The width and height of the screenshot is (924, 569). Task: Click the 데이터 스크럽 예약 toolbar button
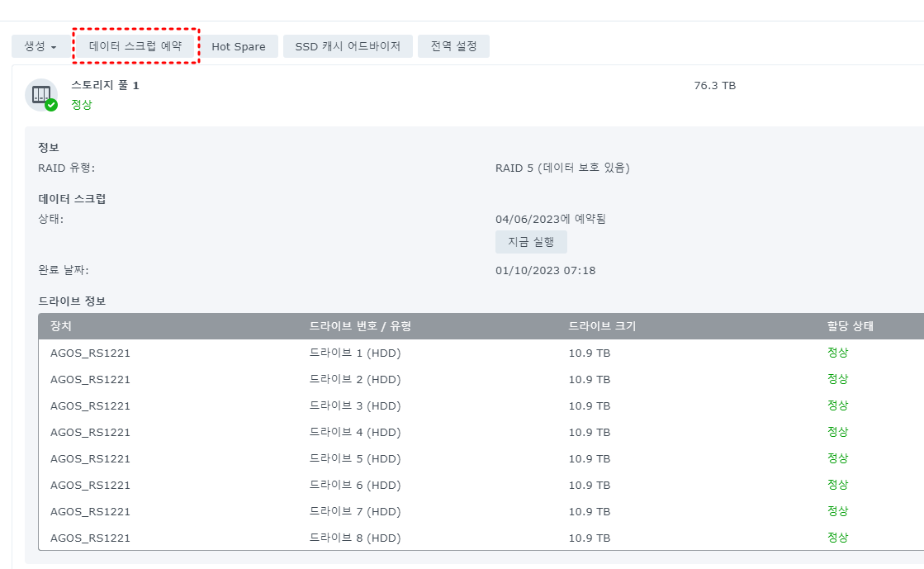click(x=135, y=46)
